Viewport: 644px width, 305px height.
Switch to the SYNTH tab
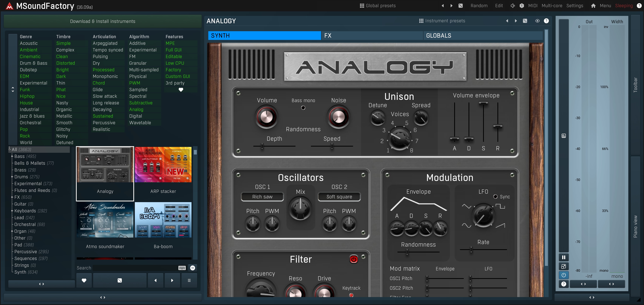264,36
